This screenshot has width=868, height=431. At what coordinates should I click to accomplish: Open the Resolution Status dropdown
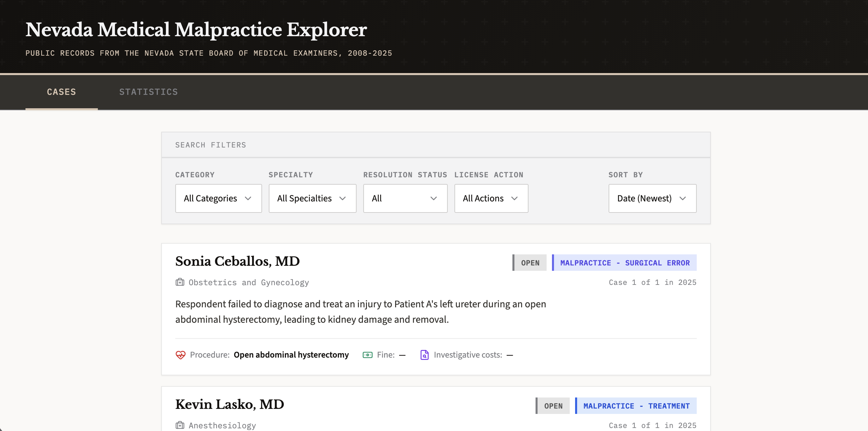405,198
